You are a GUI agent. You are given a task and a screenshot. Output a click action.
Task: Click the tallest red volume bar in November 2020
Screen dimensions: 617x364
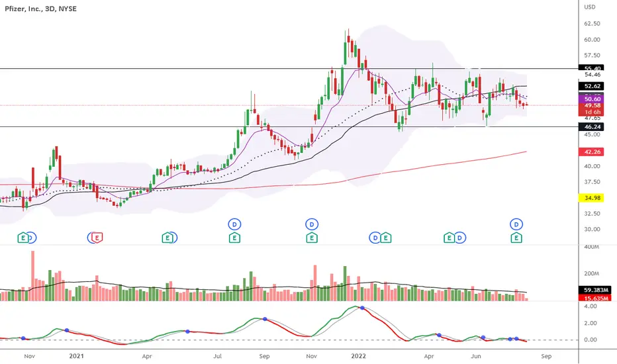[32, 276]
